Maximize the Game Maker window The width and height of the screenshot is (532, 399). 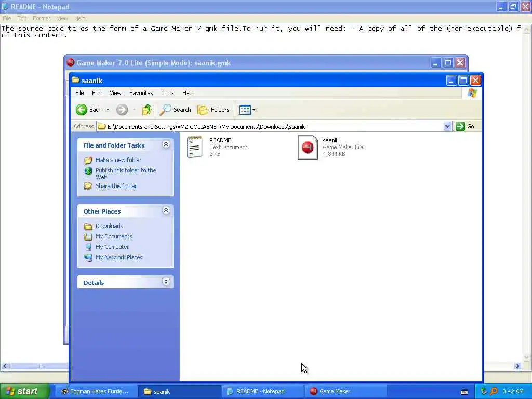point(448,63)
